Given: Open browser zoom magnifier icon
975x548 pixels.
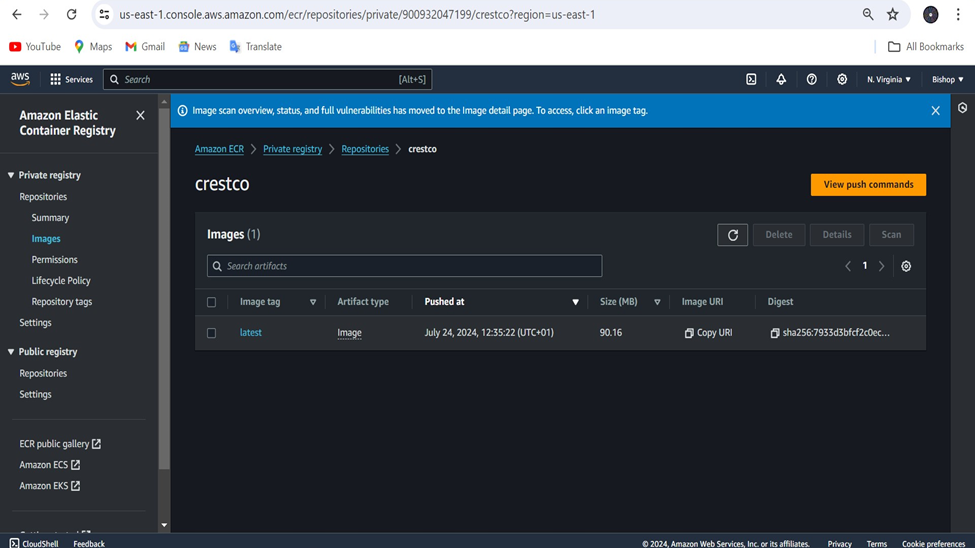Looking at the screenshot, I should pyautogui.click(x=867, y=14).
